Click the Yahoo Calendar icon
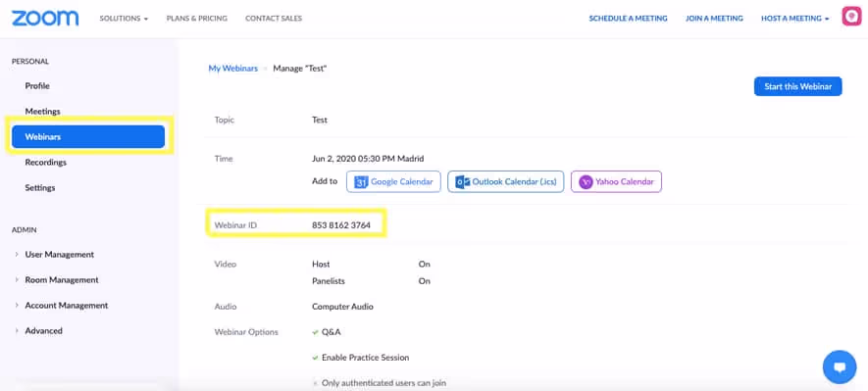Screen dimensions: 868x391 point(586,181)
